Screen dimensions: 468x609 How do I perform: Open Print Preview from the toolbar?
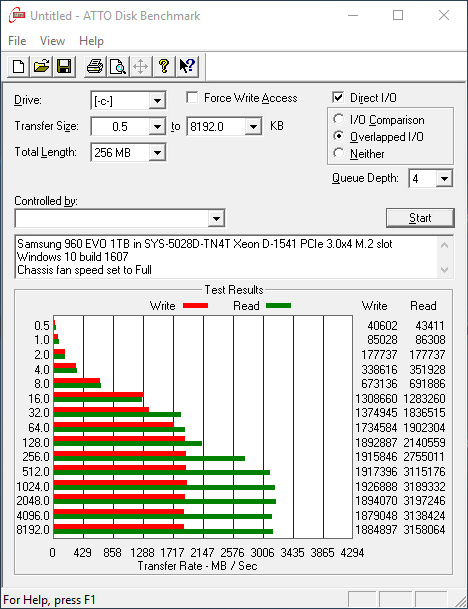pyautogui.click(x=118, y=66)
